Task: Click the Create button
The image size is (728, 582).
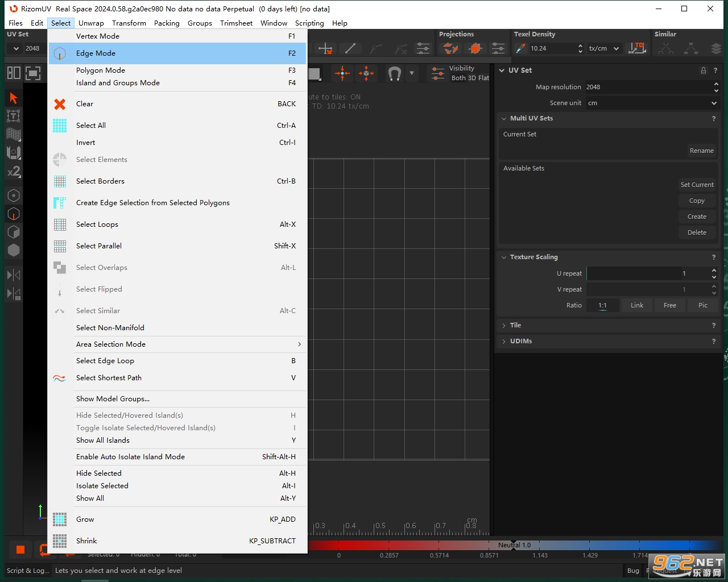Action: pos(697,217)
